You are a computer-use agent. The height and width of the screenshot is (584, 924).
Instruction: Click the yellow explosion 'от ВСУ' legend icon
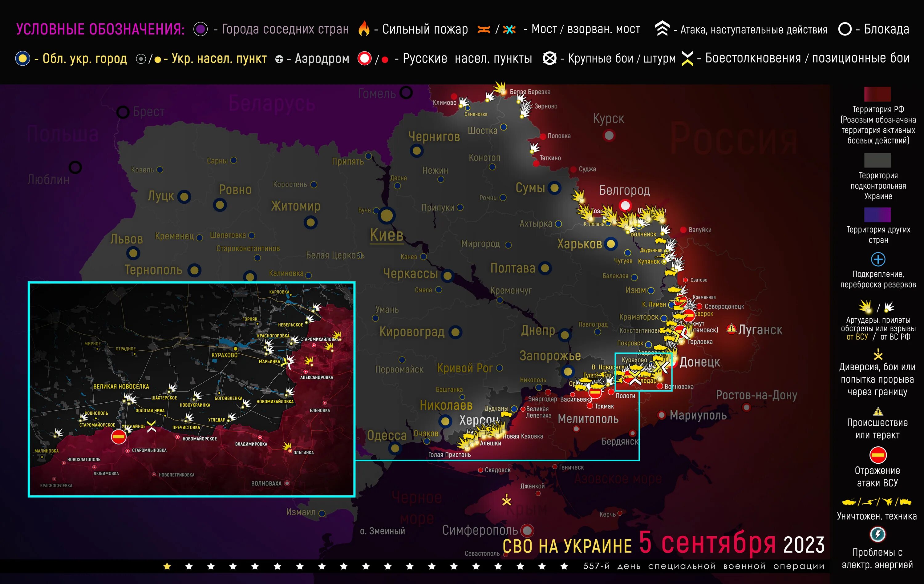(x=865, y=306)
